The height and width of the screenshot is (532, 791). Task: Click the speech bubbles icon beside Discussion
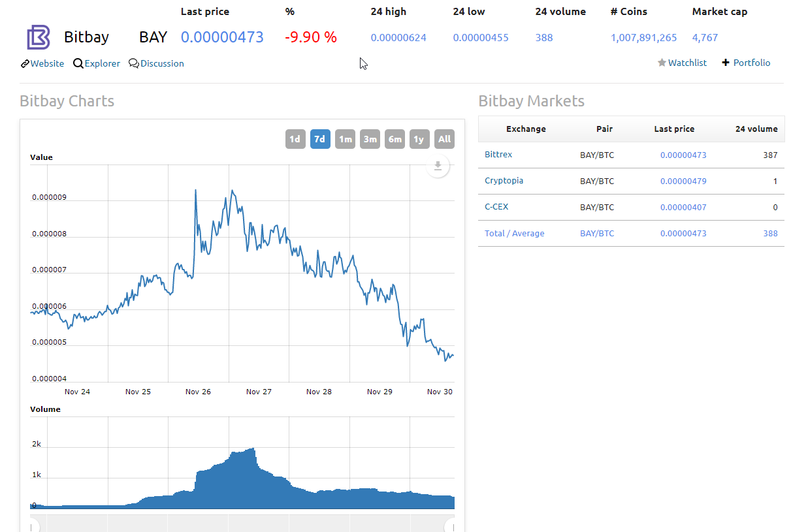(x=134, y=63)
